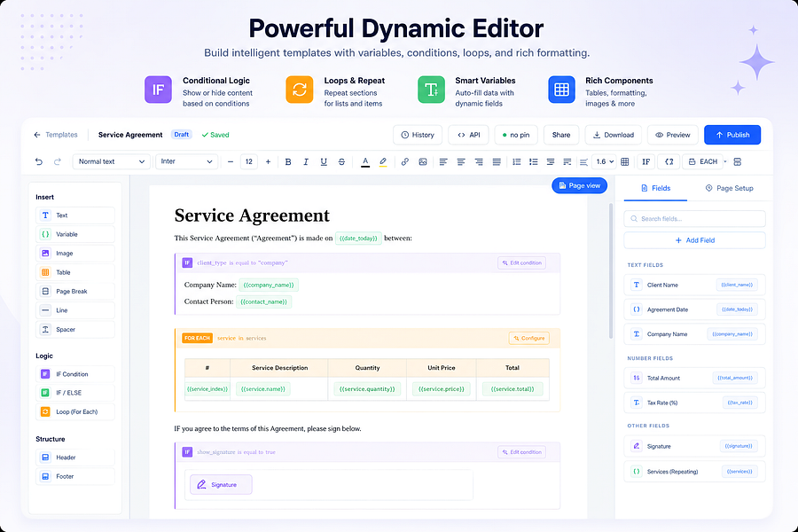
Task: Undo the last edit
Action: pyautogui.click(x=39, y=162)
